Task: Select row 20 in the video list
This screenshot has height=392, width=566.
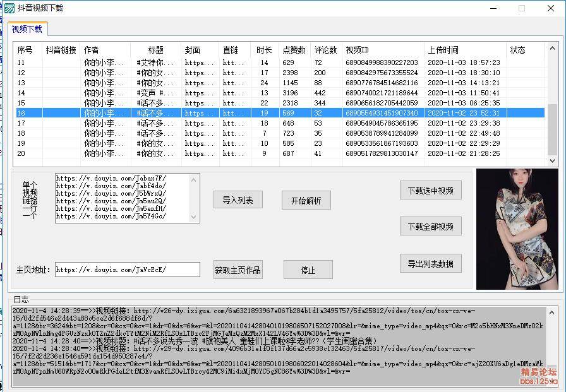Action: [280, 153]
